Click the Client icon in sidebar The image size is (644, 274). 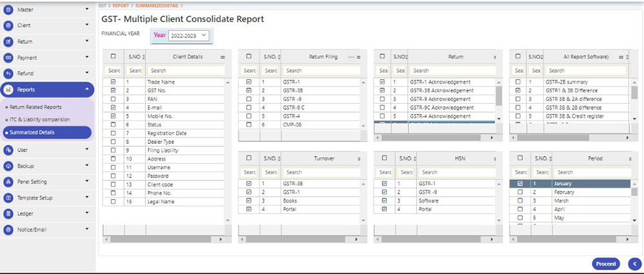pos(8,26)
